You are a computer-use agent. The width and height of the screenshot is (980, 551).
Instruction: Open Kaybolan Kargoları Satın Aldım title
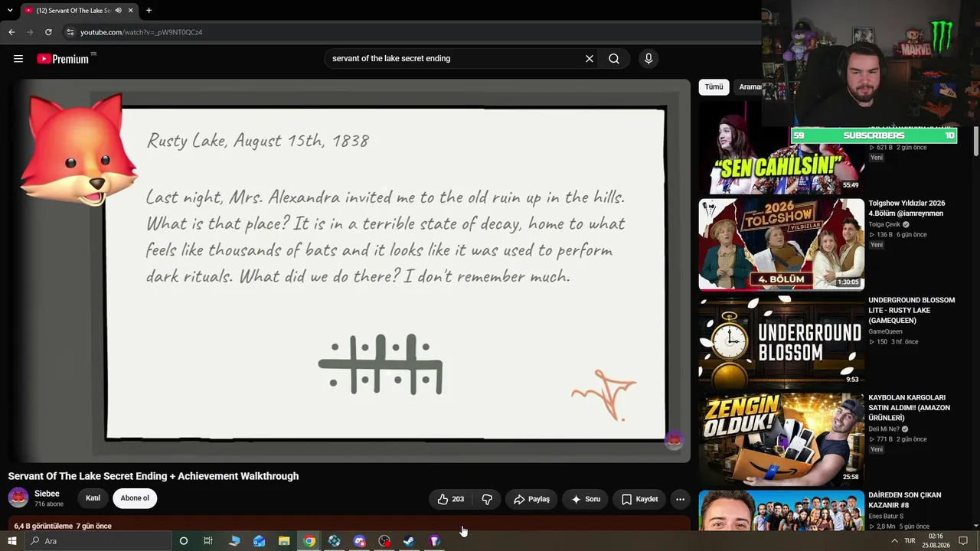click(x=909, y=408)
